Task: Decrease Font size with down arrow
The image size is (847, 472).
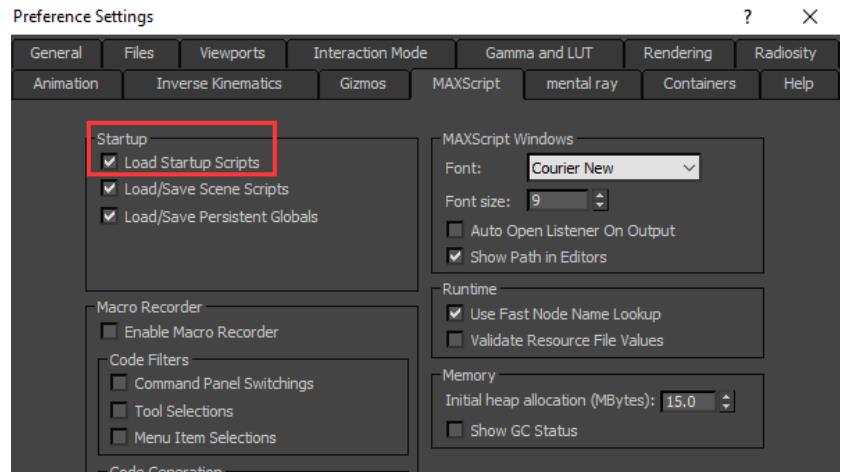Action: click(600, 206)
